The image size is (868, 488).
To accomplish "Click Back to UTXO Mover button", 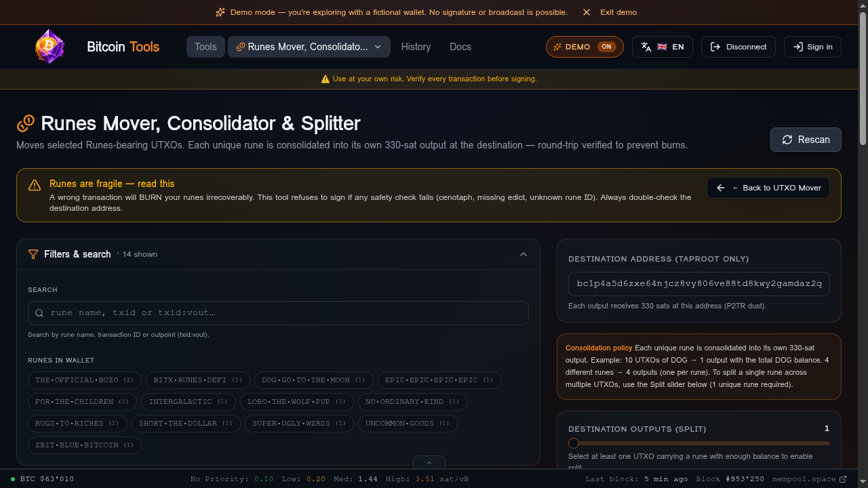I will pos(768,188).
